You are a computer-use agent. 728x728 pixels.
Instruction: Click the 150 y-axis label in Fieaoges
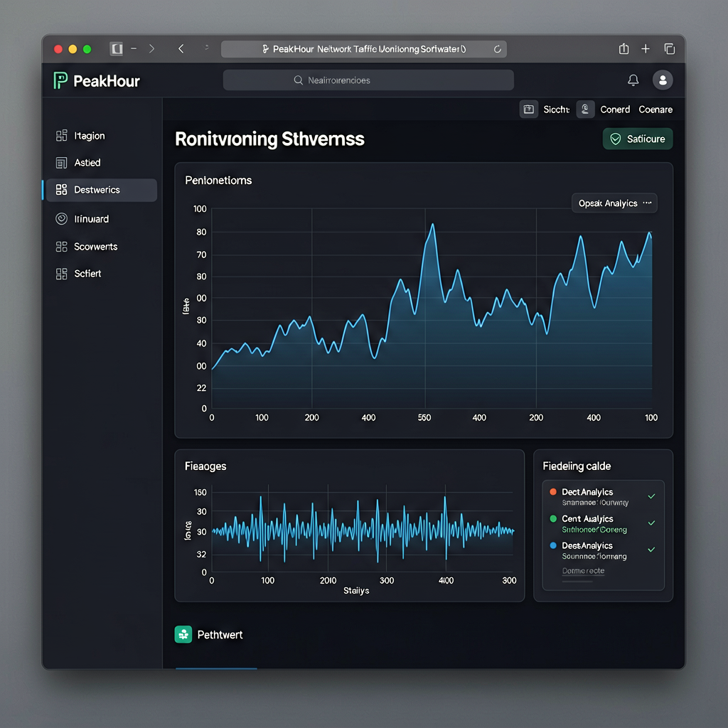200,492
